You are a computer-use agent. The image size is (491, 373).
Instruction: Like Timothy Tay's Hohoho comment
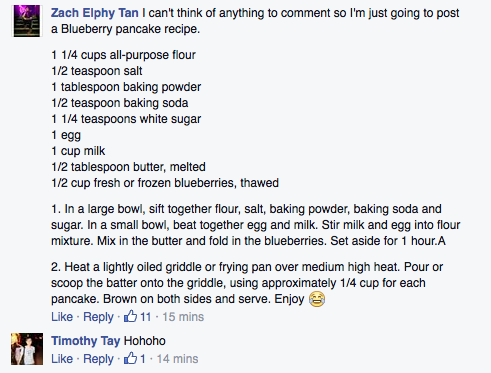[62, 359]
